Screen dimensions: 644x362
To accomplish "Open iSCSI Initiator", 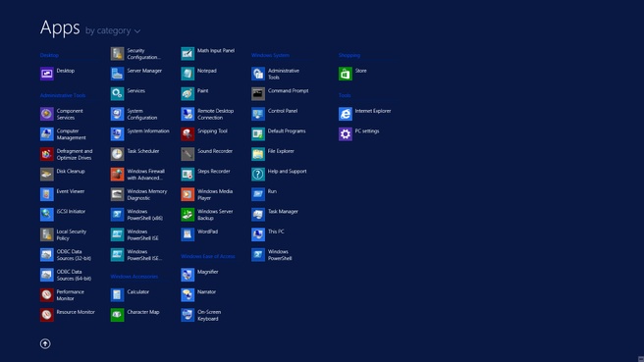I will point(63,215).
